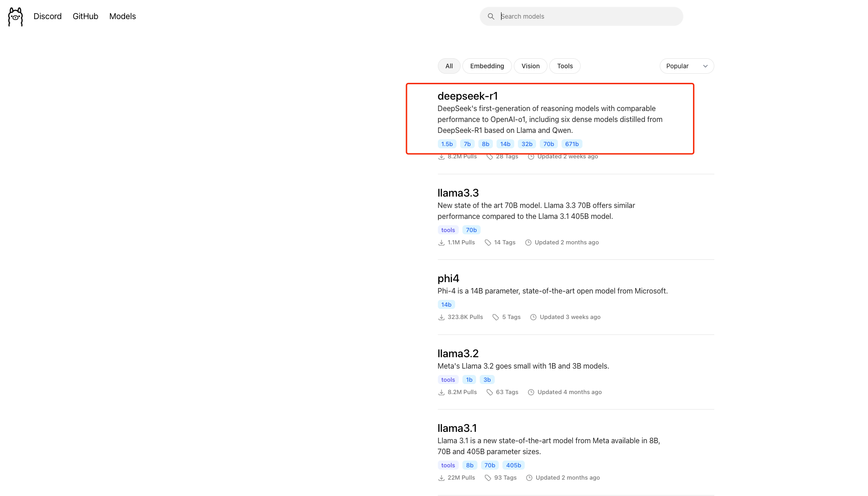Click the 93 Tags text
Screen dimensions: 868x496
(x=505, y=478)
